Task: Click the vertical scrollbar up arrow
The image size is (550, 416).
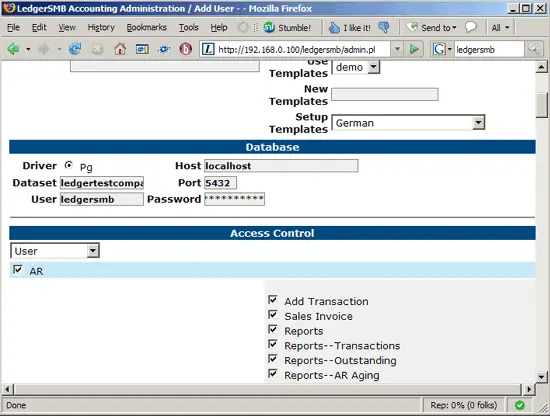Action: [542, 67]
